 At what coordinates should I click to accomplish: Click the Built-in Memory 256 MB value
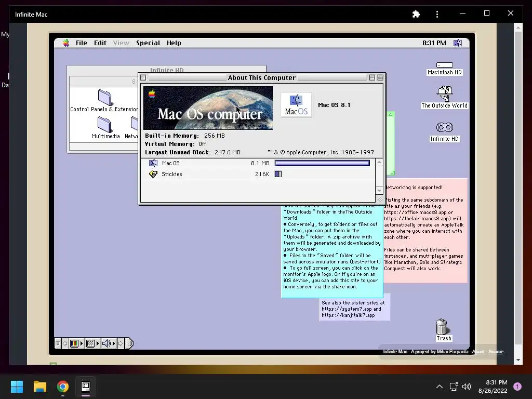pyautogui.click(x=215, y=136)
